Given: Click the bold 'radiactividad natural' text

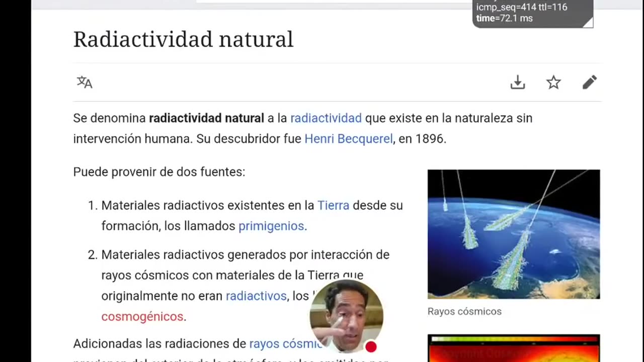Looking at the screenshot, I should click(206, 118).
